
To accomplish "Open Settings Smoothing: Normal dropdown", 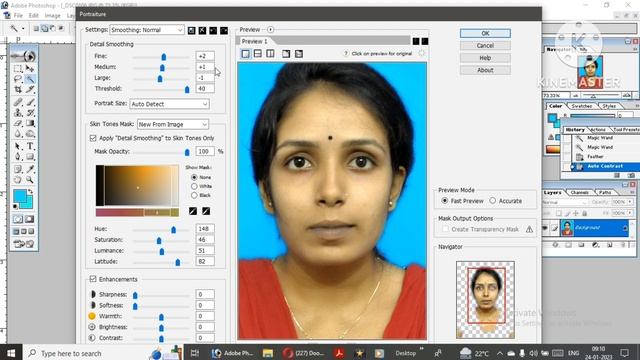I will coord(147,30).
